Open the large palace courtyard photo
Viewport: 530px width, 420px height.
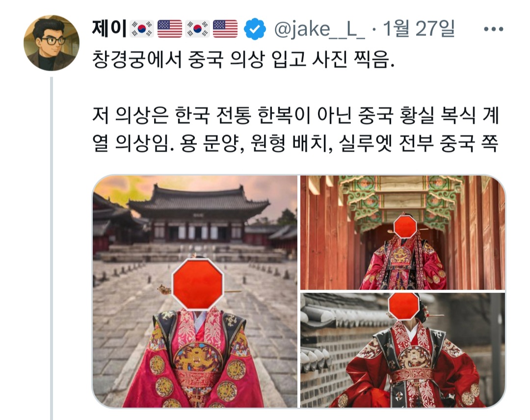click(x=195, y=291)
